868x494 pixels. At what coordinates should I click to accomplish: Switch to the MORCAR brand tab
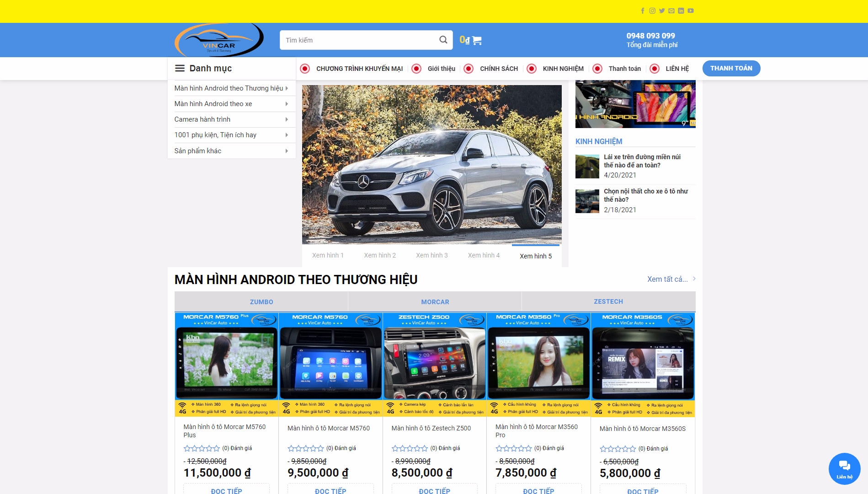pos(435,302)
